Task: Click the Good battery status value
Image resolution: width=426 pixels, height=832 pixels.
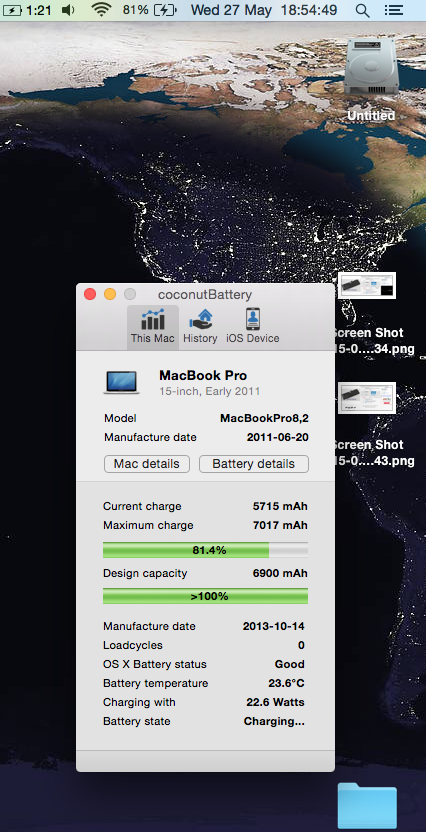Action: coord(290,664)
